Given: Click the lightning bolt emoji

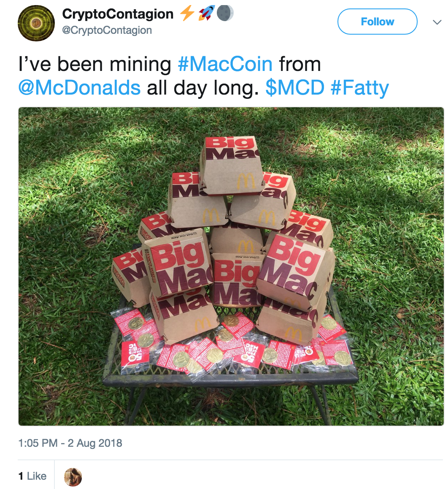Looking at the screenshot, I should (187, 14).
